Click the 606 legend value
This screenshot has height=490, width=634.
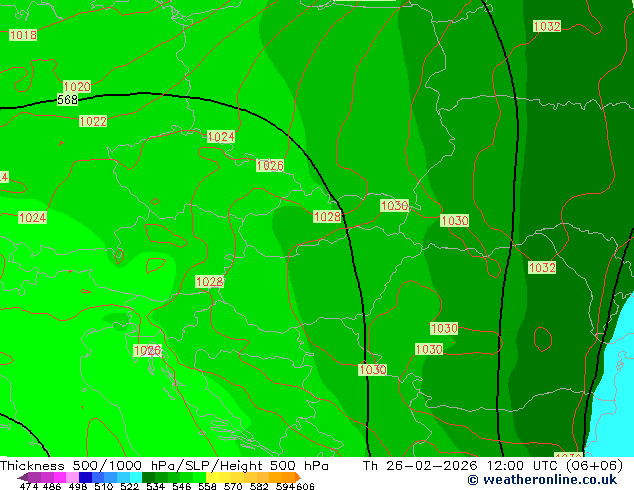tap(305, 486)
